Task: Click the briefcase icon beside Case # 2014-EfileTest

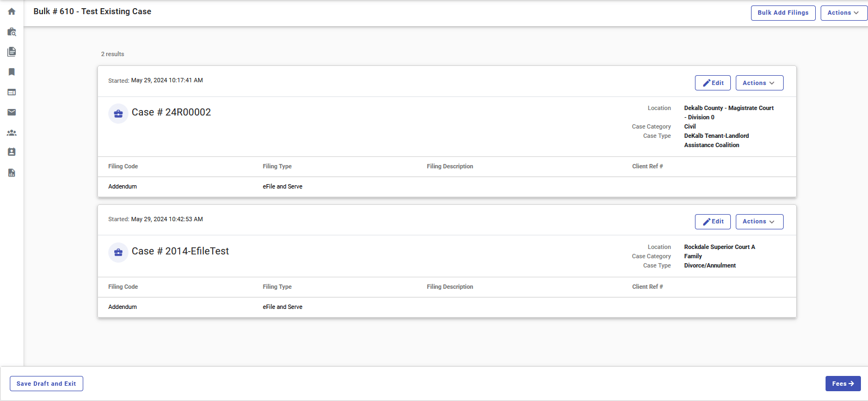Action: (118, 252)
